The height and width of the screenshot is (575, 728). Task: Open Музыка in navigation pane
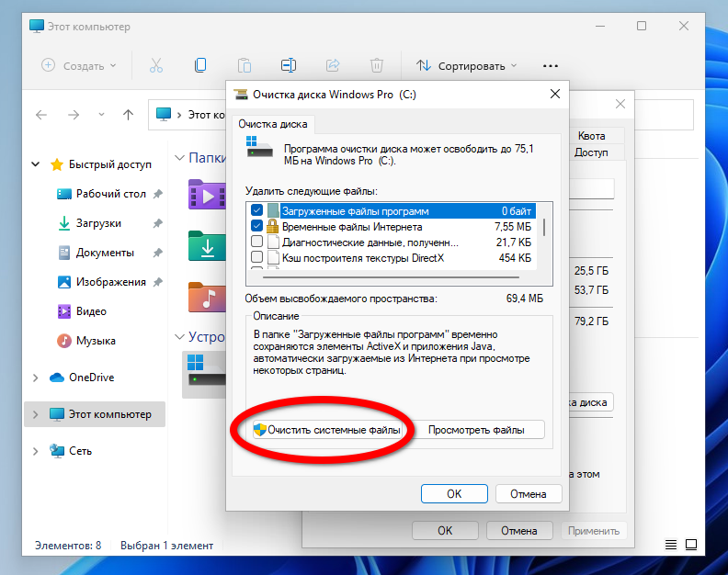tap(96, 341)
